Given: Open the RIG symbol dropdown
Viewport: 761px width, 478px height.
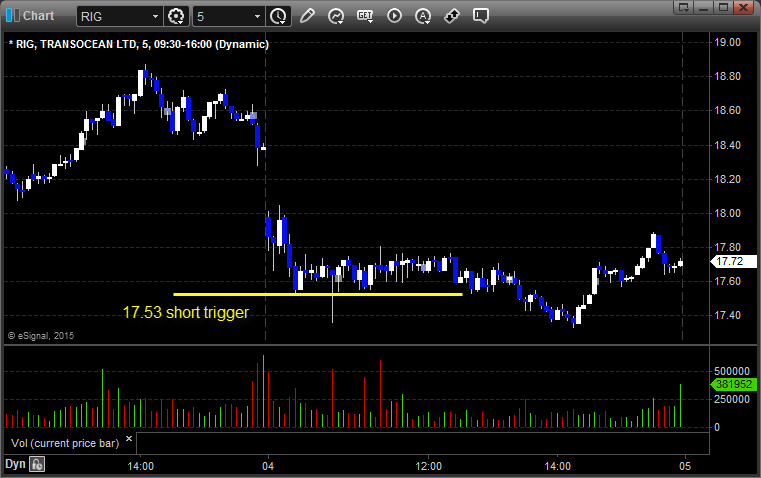Looking at the screenshot, I should coord(155,16).
